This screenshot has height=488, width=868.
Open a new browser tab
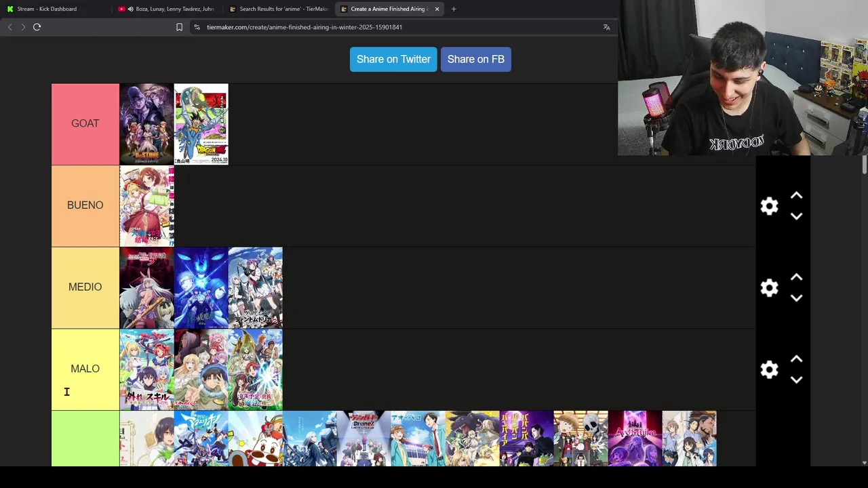(x=454, y=9)
